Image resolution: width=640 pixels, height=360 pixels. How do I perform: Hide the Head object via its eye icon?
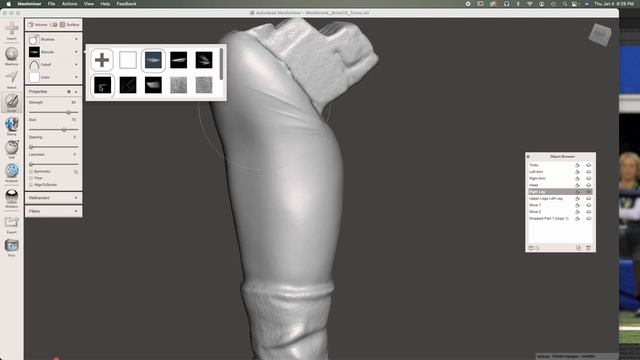click(x=589, y=185)
